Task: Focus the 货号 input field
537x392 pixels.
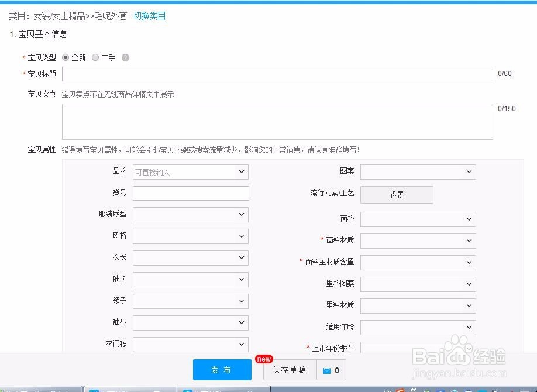Action: (x=191, y=193)
